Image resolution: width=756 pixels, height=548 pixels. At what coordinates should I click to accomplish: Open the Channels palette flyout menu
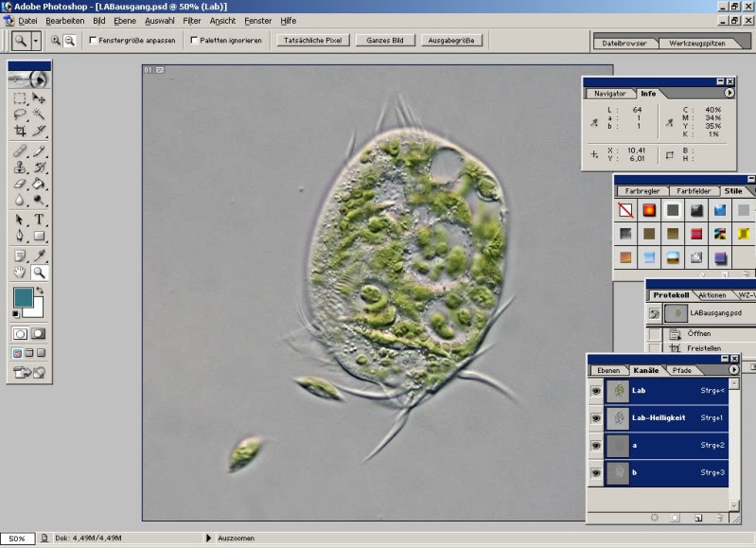coord(734,369)
